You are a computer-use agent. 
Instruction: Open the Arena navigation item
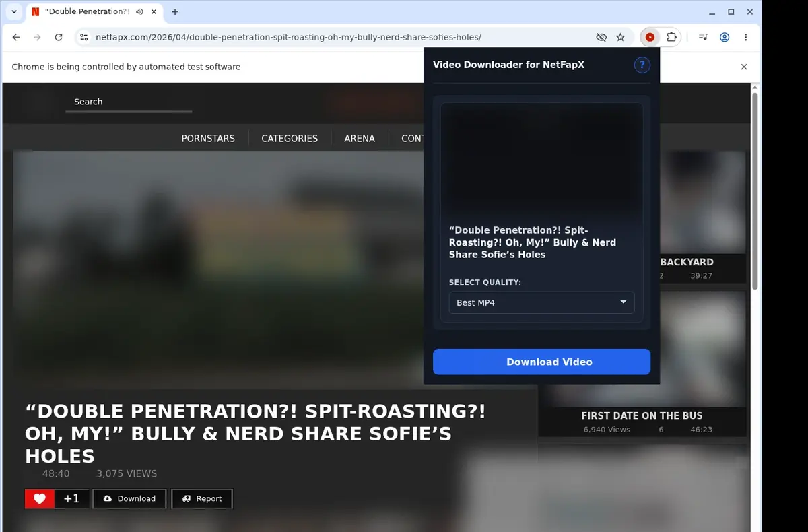pos(360,138)
